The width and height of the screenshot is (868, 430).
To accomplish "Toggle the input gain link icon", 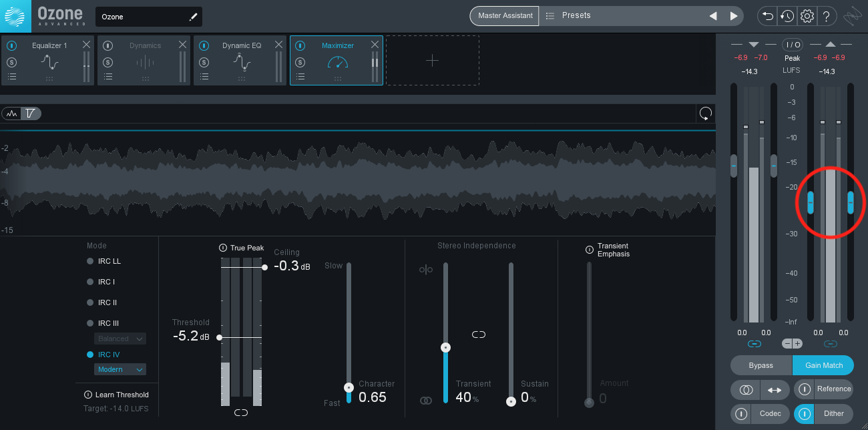I will point(754,344).
